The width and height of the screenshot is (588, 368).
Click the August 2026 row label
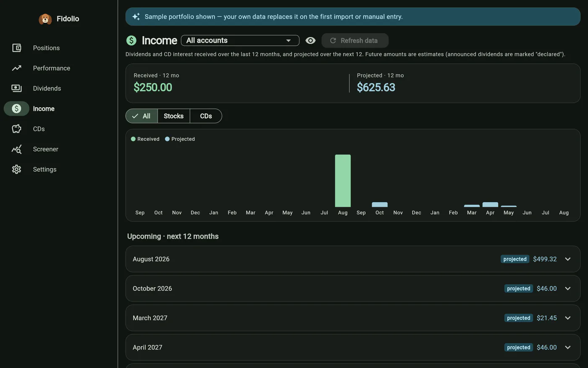tap(151, 259)
